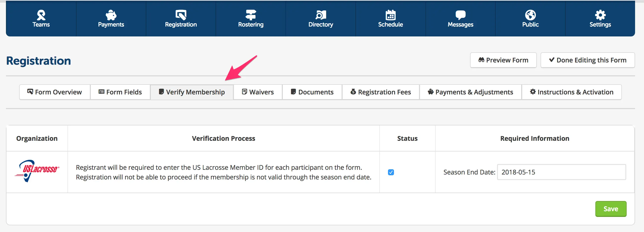Open Payments piggy bank icon
This screenshot has width=644, height=232.
coord(111,15)
